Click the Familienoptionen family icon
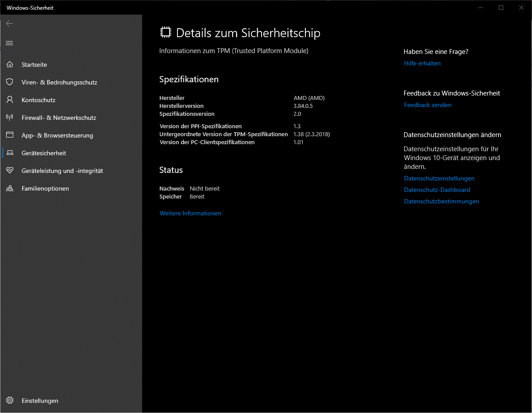Image resolution: width=532 pixels, height=413 pixels. click(10, 188)
